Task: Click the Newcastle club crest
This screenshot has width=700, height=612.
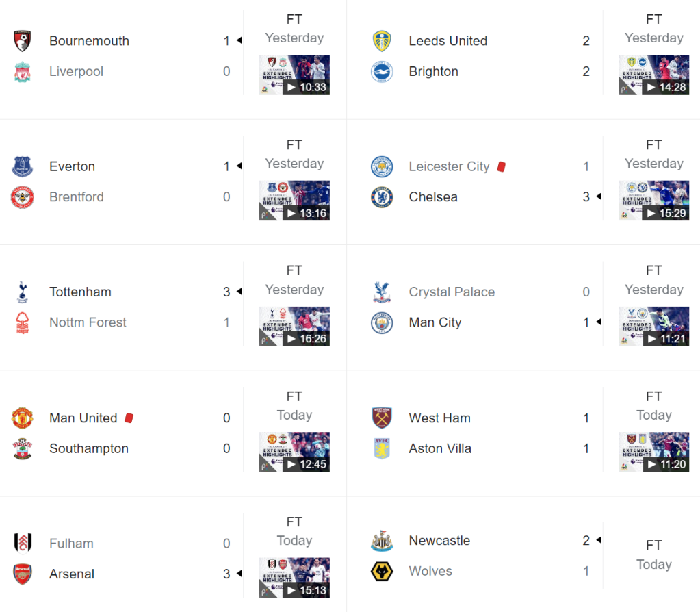Action: pos(382,541)
